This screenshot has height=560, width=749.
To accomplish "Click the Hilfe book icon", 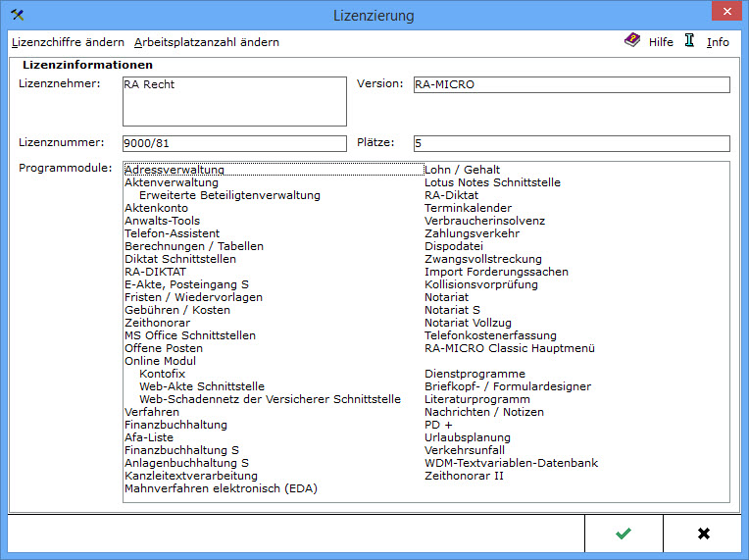I will click(x=632, y=40).
